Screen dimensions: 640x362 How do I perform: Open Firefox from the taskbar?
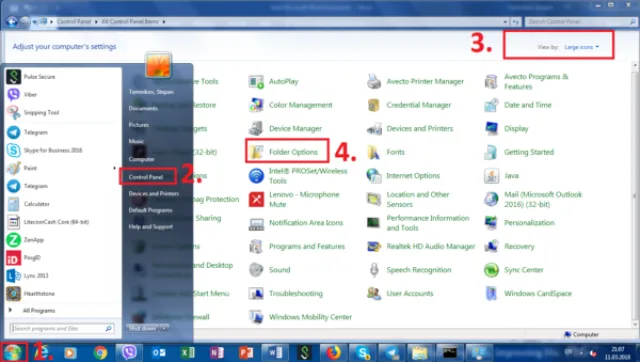(333, 353)
